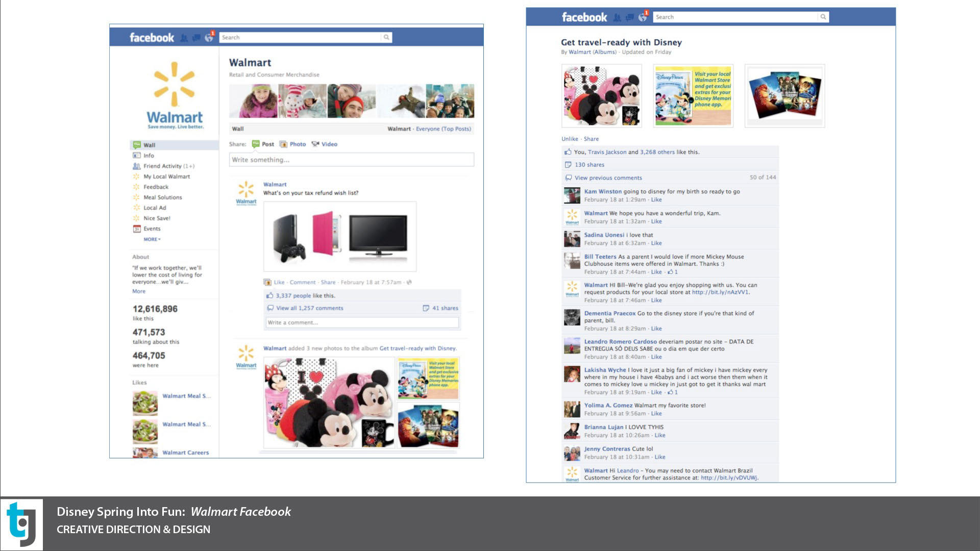View all 1,257 comments

[x=310, y=308]
